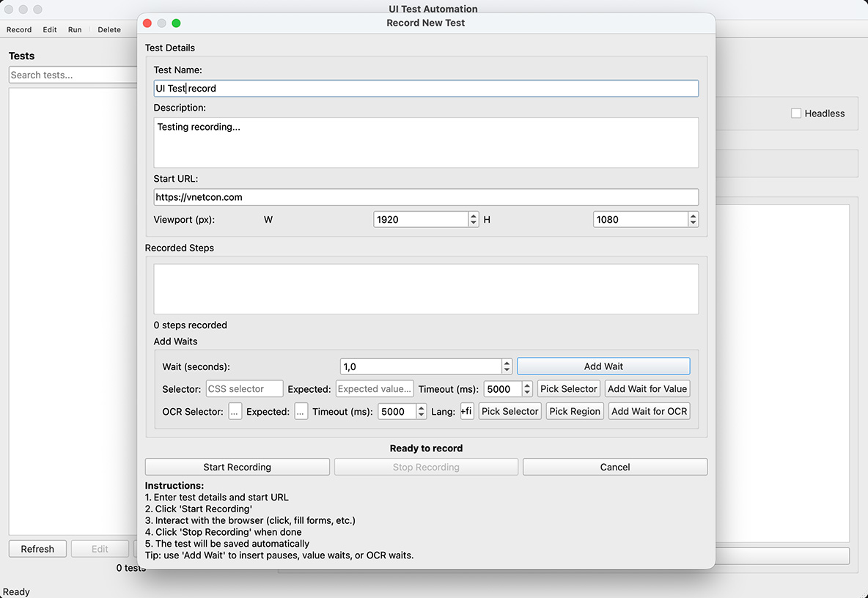Adjust the viewport height stepper arrows

click(x=693, y=219)
